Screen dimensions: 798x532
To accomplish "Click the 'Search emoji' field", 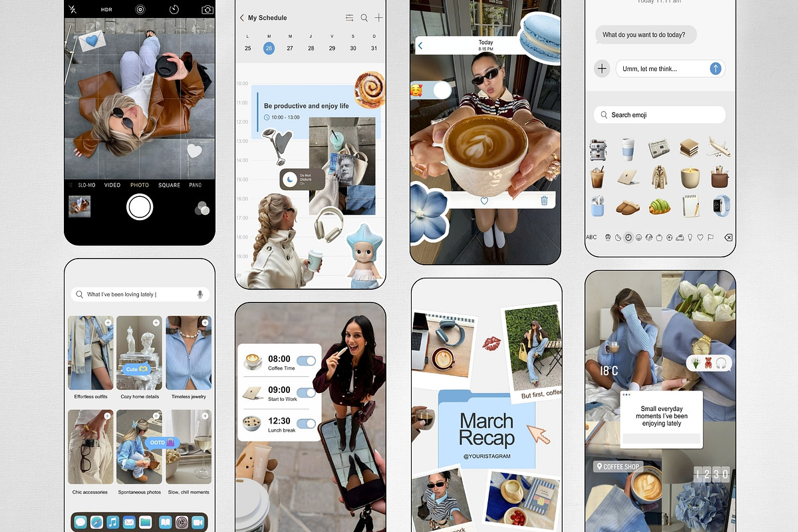I will tap(658, 115).
